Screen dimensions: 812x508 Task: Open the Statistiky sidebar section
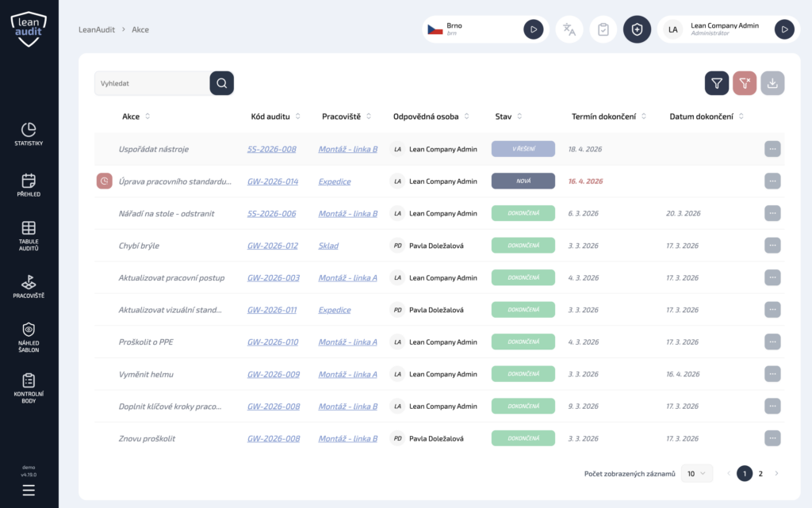[x=29, y=134]
